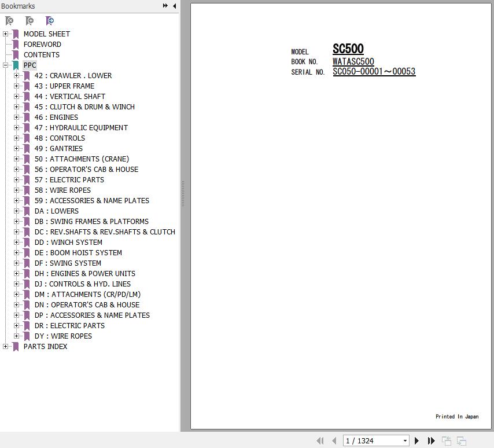Open 50 : ATTACHMENTS (CRANE) bookmark
Image resolution: width=494 pixels, height=448 pixels.
pyautogui.click(x=82, y=159)
